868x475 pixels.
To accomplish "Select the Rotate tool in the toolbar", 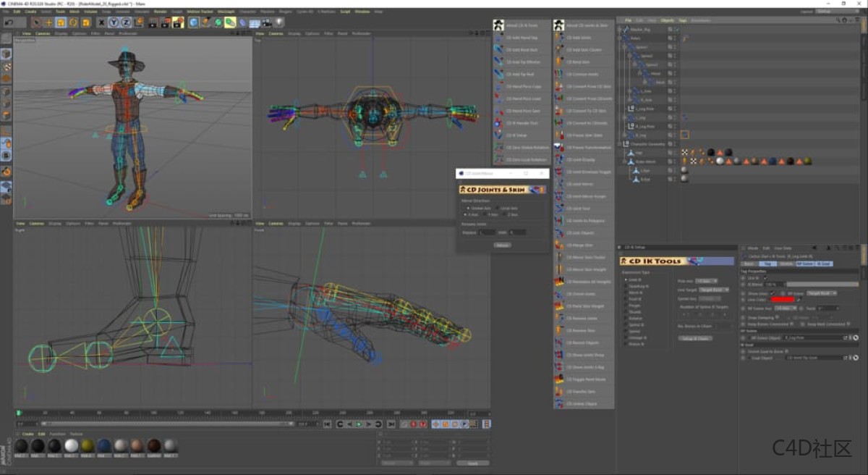I will click(73, 22).
